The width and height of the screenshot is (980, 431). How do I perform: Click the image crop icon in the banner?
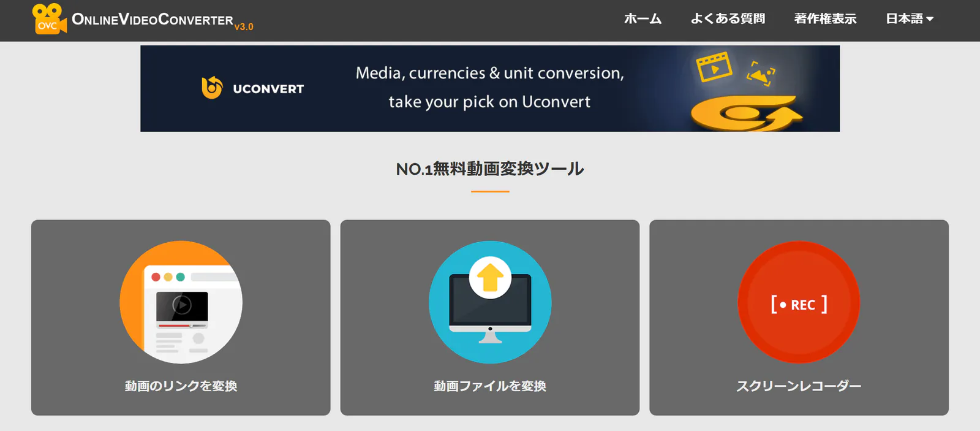click(x=761, y=74)
